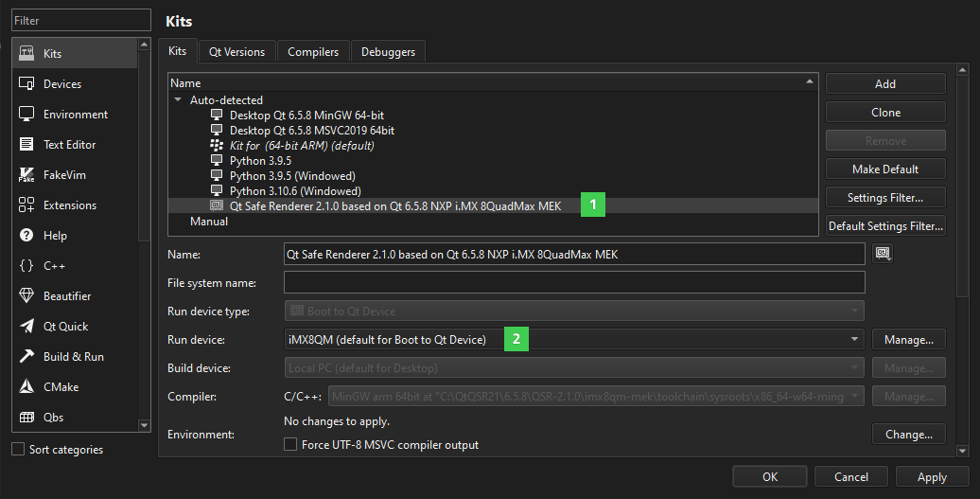This screenshot has width=980, height=499.
Task: Click the Make Default button
Action: tap(885, 169)
